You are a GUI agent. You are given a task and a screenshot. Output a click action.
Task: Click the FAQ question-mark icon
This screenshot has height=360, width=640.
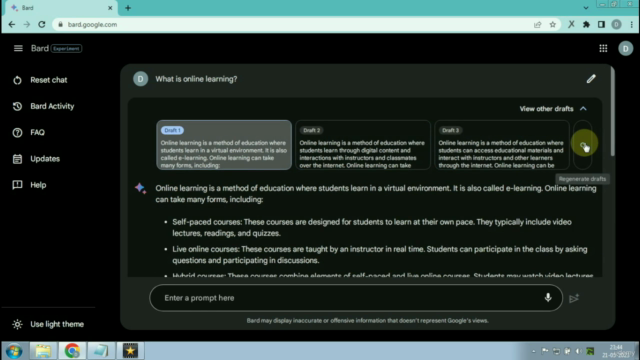[x=17, y=133]
